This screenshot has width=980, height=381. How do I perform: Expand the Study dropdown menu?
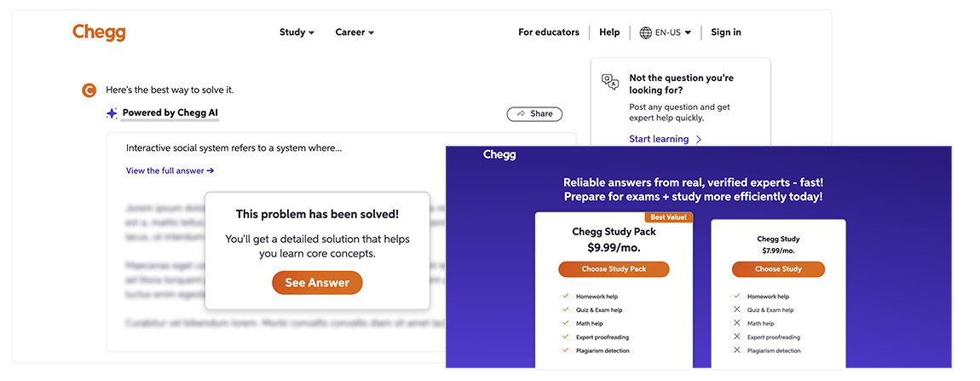[297, 32]
